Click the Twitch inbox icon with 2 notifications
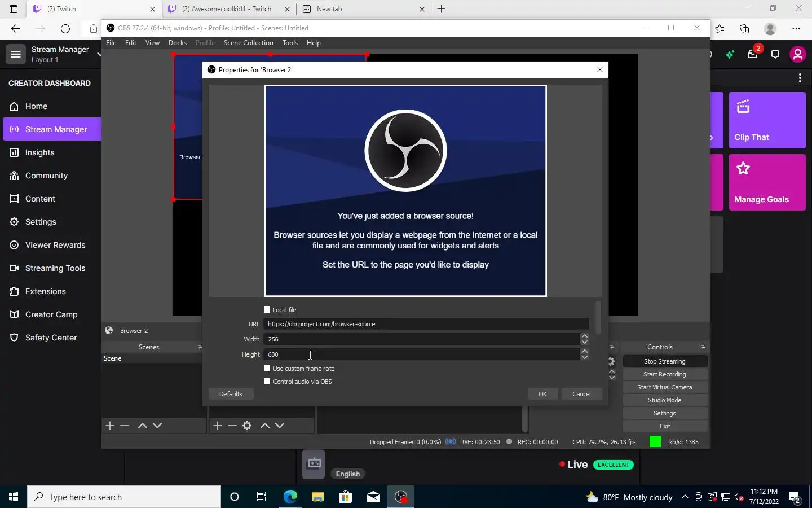The height and width of the screenshot is (508, 812). (x=753, y=54)
